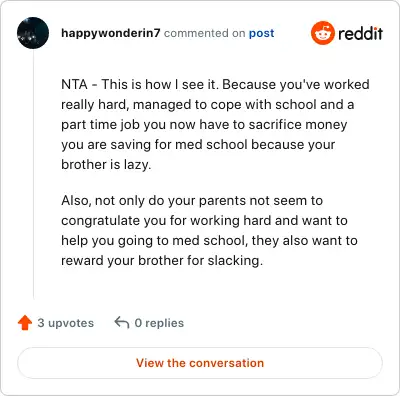Image resolution: width=400 pixels, height=396 pixels.
Task: Click the "NTA" verdict at the comment start
Action: coord(74,84)
